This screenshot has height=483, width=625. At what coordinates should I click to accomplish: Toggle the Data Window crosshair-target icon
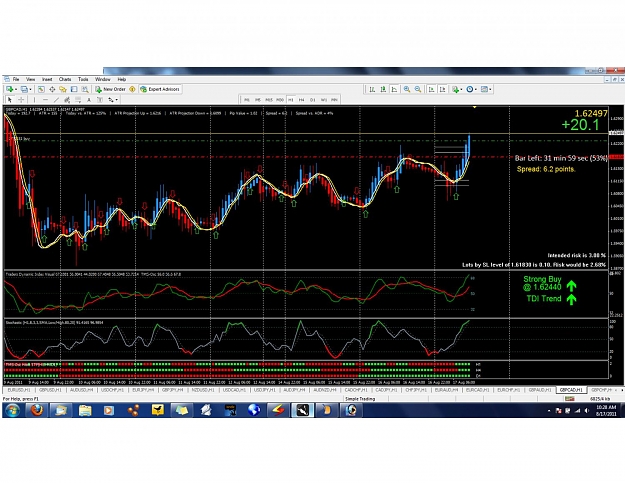[52, 89]
